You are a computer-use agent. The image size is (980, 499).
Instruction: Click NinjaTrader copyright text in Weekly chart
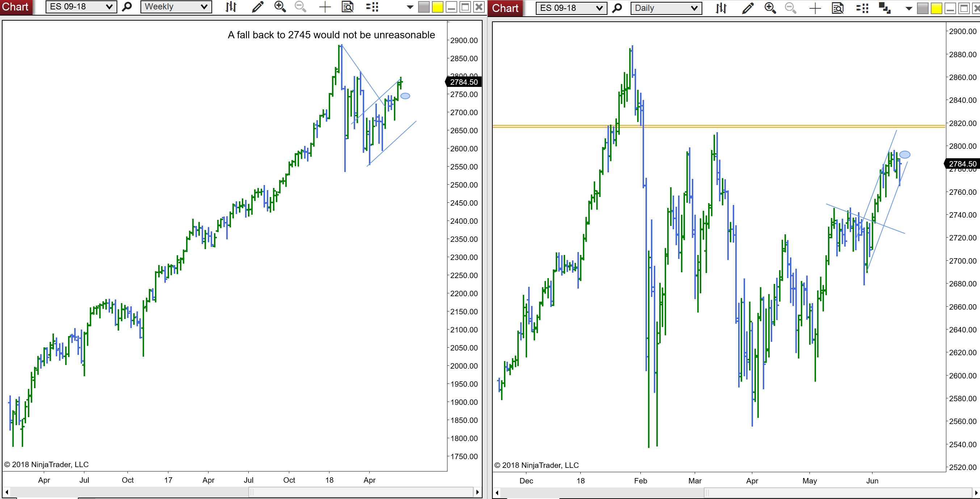pos(46,464)
